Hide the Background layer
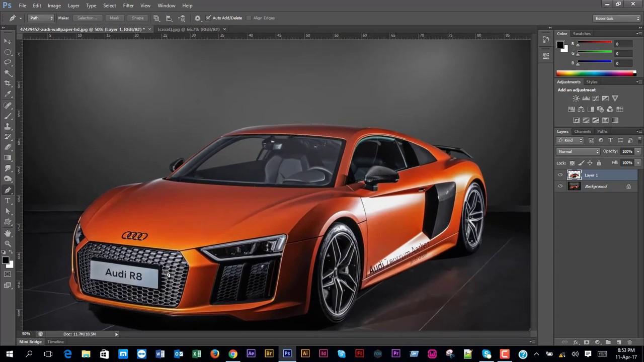Image resolution: width=644 pixels, height=362 pixels. 560,186
